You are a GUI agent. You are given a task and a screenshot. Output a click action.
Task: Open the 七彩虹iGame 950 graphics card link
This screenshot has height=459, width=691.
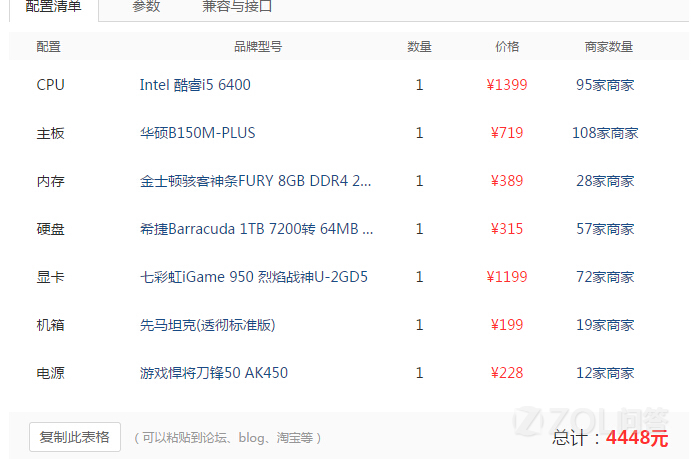pos(254,277)
